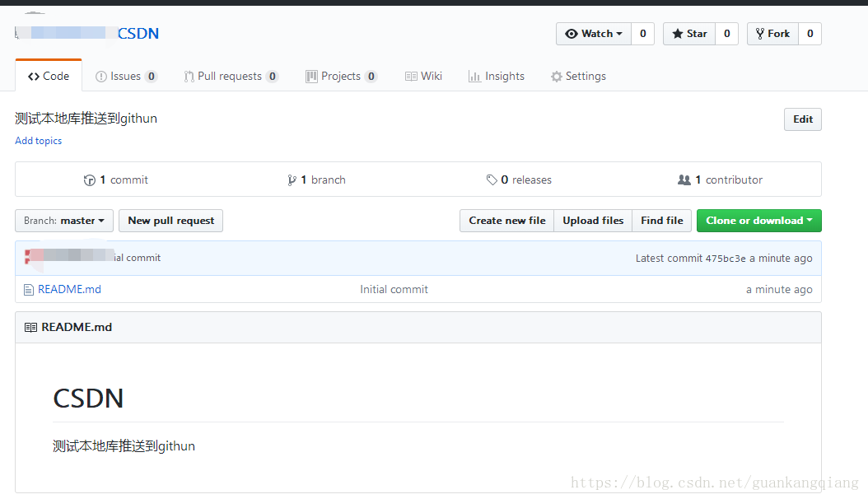Open the Watch dropdown
The width and height of the screenshot is (868, 499).
point(594,34)
